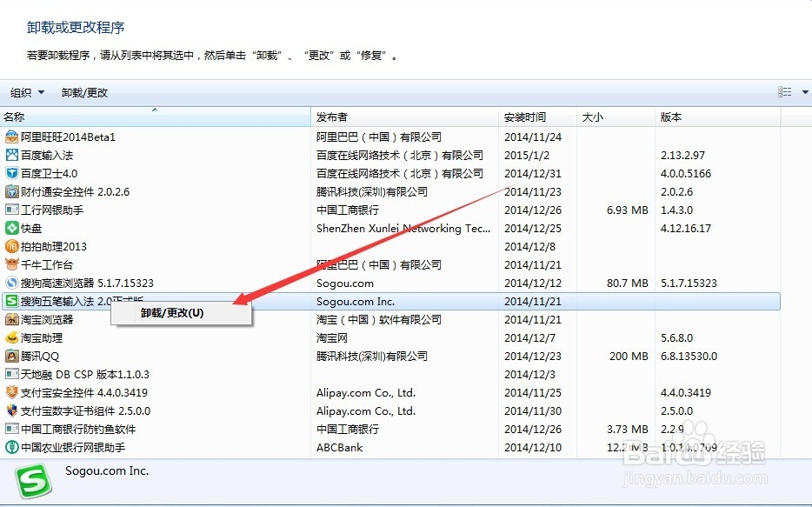Viewport: 812px width, 507px height.
Task: Change the view layout icon
Action: [x=784, y=92]
